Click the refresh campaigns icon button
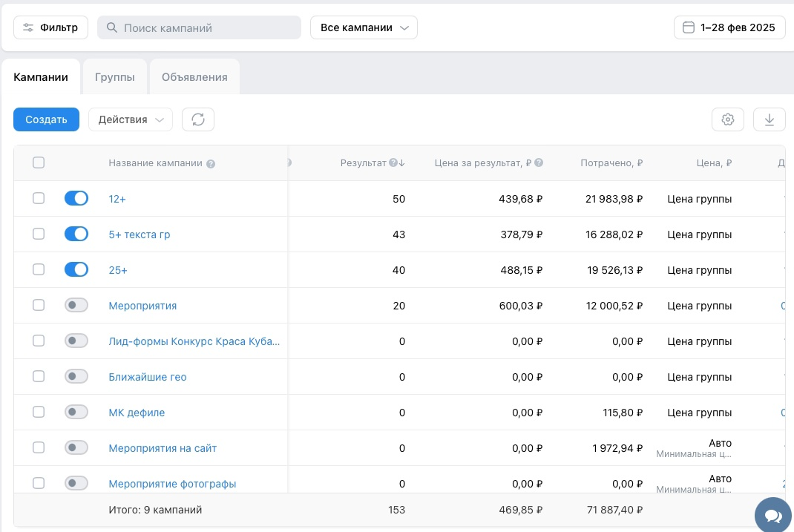The height and width of the screenshot is (532, 794). click(x=198, y=119)
